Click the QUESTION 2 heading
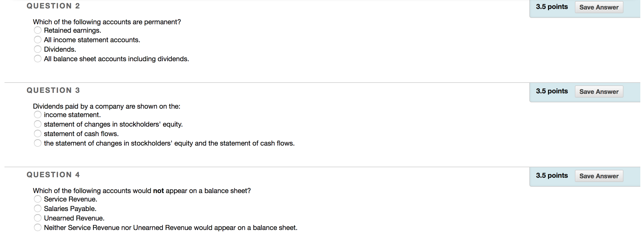This screenshot has height=235, width=644. click(53, 6)
